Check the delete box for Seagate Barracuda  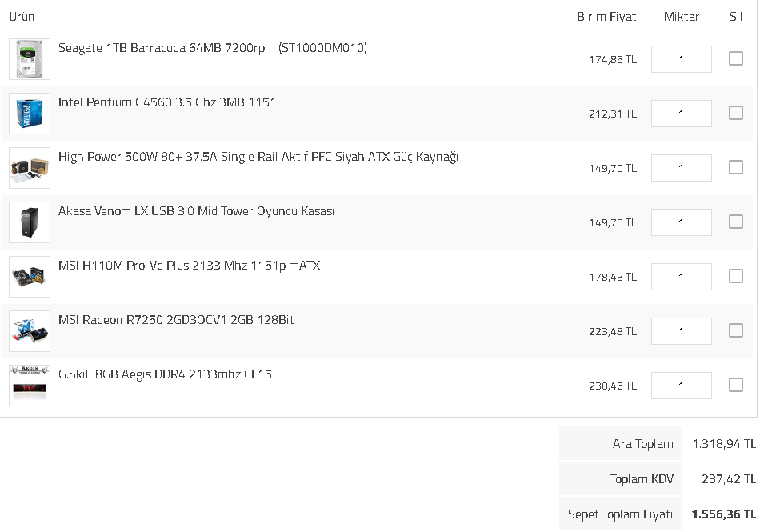pyautogui.click(x=735, y=58)
